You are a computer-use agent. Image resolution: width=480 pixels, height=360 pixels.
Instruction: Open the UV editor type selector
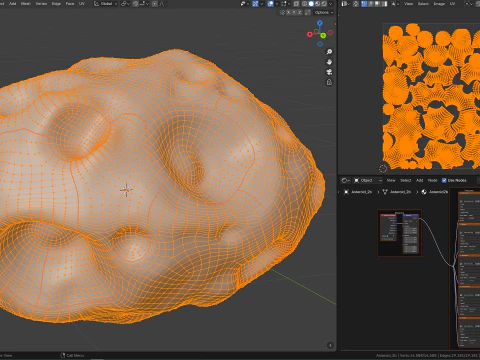pyautogui.click(x=345, y=4)
